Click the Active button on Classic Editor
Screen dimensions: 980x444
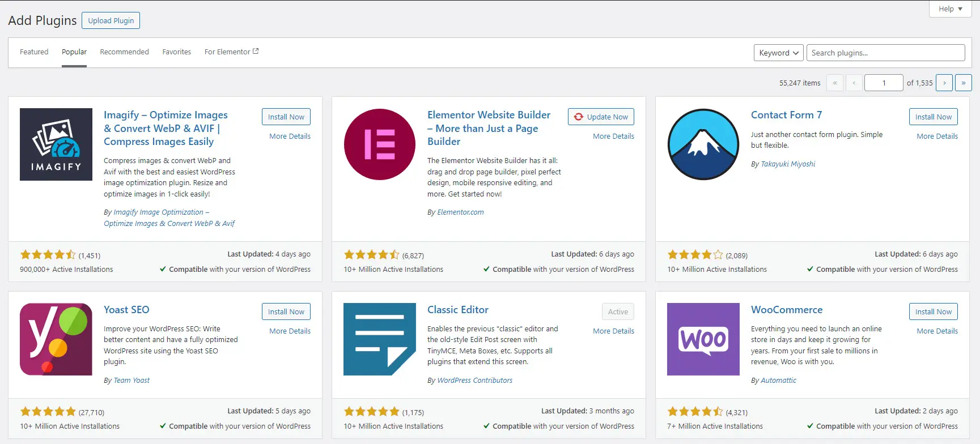[618, 311]
